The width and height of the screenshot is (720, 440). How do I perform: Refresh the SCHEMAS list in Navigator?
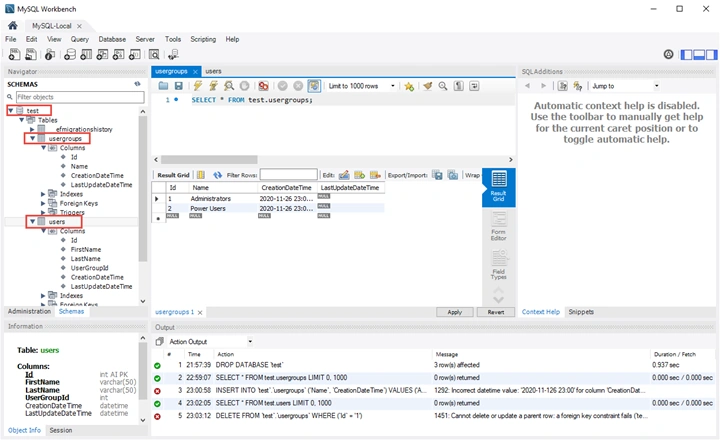(137, 84)
